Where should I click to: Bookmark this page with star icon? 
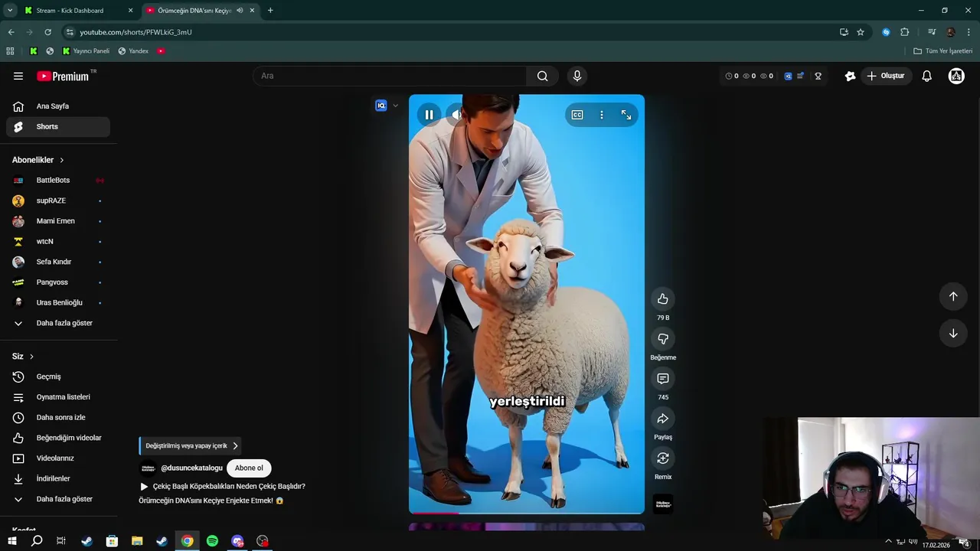(x=861, y=32)
